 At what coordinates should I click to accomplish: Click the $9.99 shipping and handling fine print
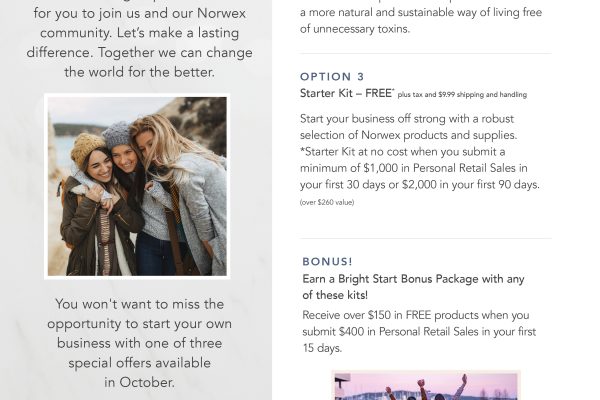(462, 95)
